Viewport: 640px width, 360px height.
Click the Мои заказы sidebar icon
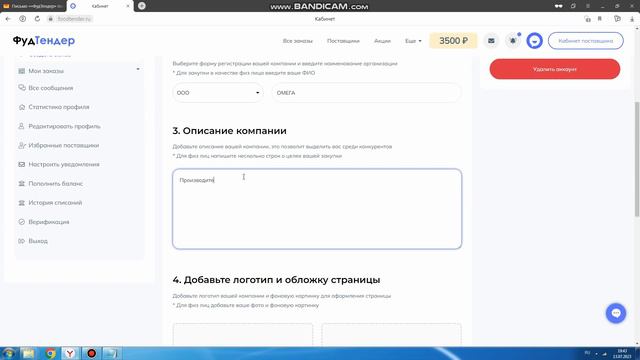(22, 71)
